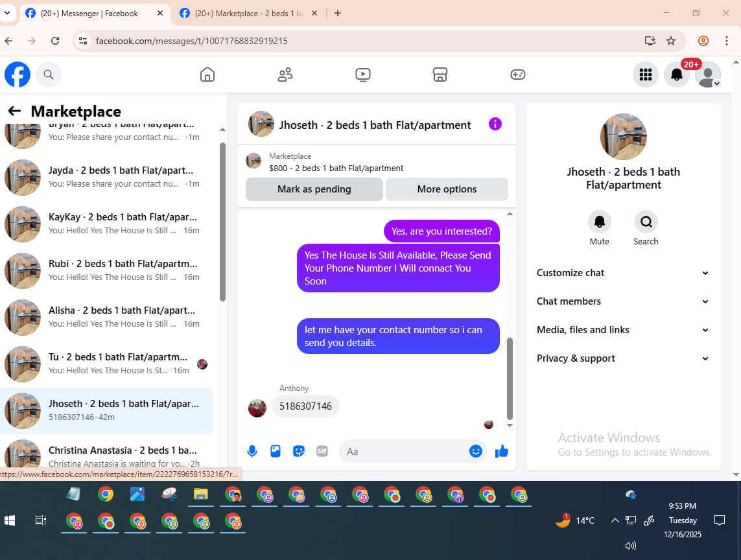Open the Windows Start menu
741x560 pixels.
[x=10, y=520]
